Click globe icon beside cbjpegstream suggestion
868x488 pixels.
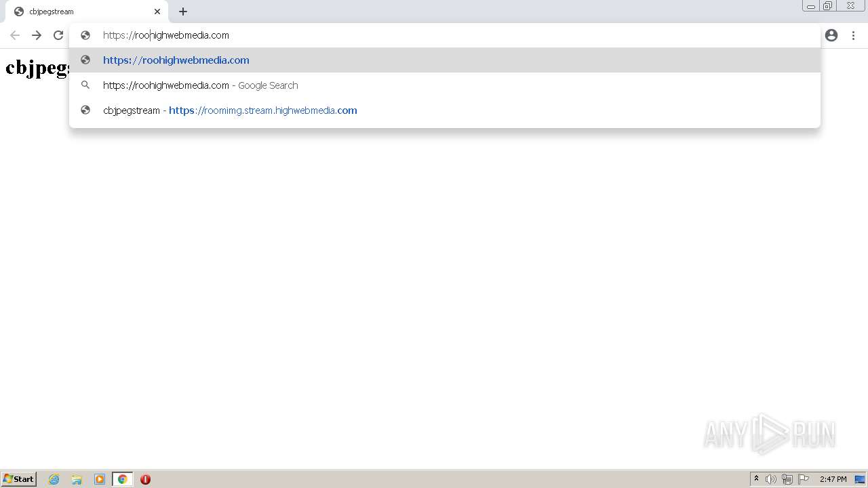[85, 110]
